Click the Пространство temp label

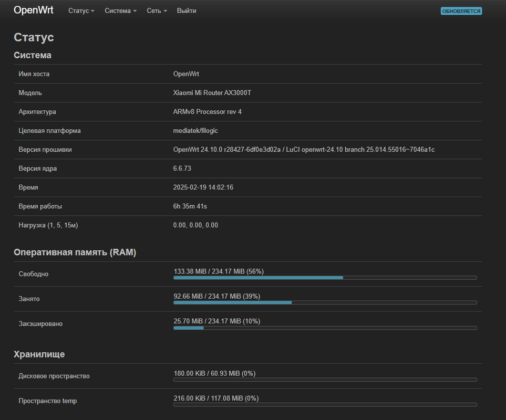(x=47, y=401)
